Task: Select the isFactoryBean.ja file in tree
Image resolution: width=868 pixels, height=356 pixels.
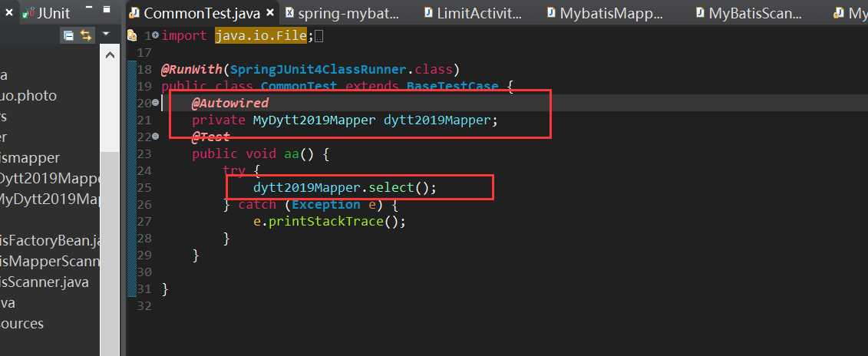Action: coord(50,240)
